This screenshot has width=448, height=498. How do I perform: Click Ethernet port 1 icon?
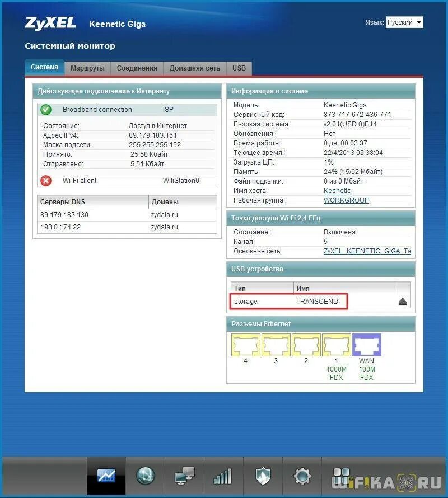pyautogui.click(x=337, y=345)
